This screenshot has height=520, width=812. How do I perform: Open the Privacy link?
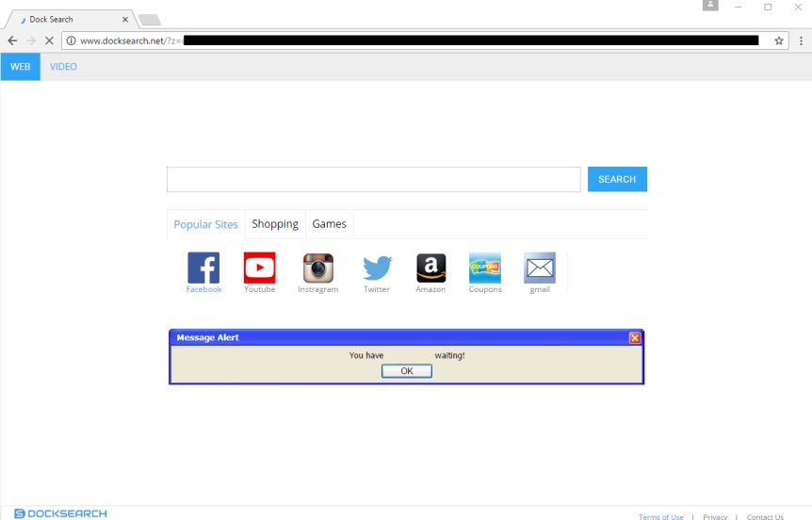pyautogui.click(x=715, y=516)
